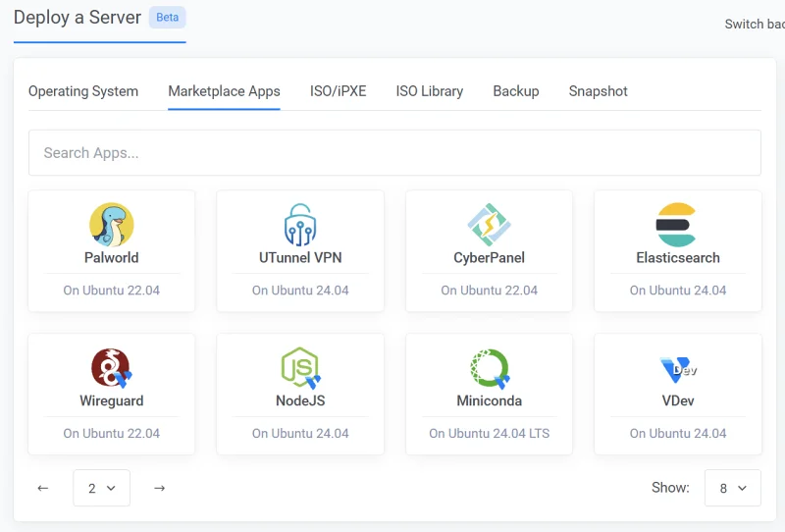Image resolution: width=785 pixels, height=532 pixels.
Task: Click the NodeJS hexagon logo
Action: (x=300, y=368)
